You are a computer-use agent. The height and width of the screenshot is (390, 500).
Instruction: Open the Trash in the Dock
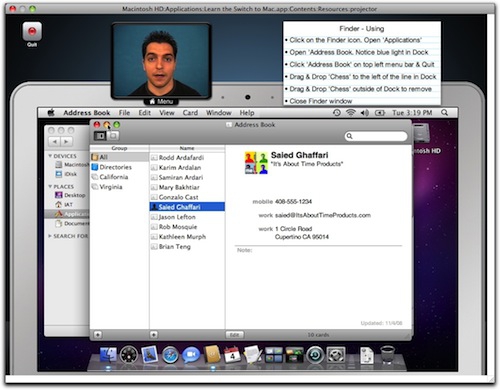387,355
